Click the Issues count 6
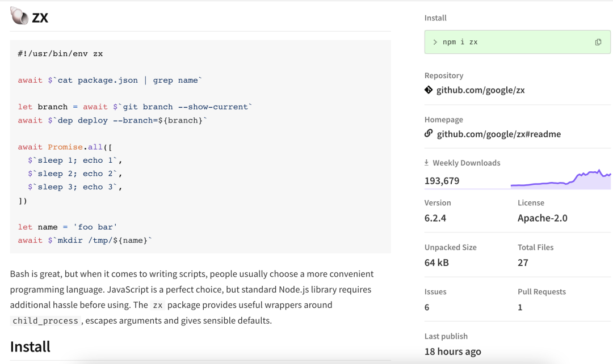613x364 pixels. click(427, 307)
